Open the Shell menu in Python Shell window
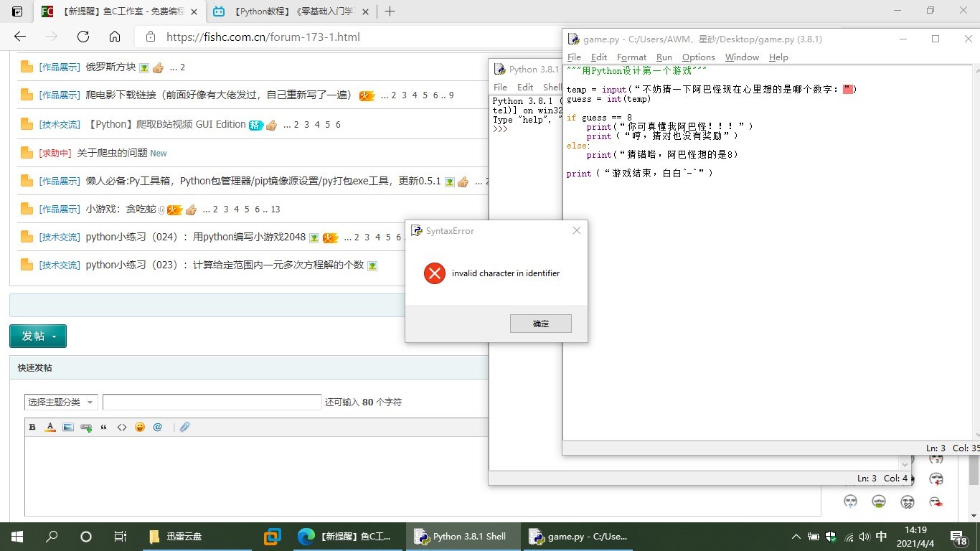 pyautogui.click(x=552, y=87)
